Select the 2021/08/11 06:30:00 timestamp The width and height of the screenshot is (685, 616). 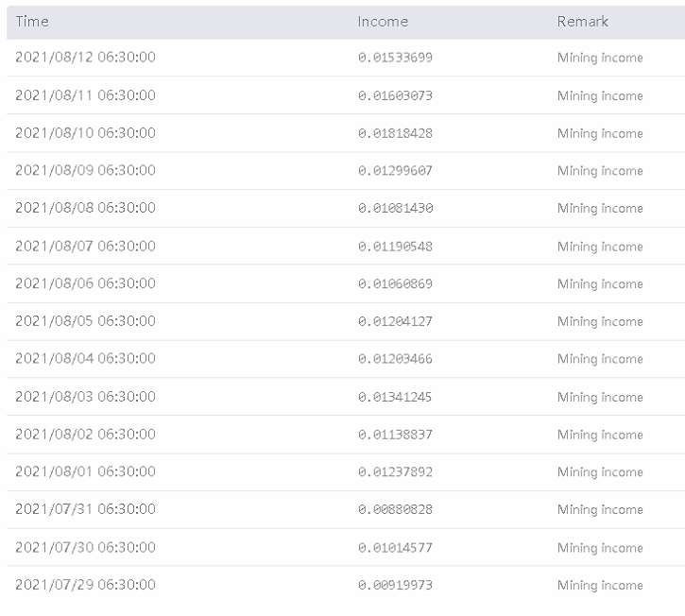pos(85,95)
